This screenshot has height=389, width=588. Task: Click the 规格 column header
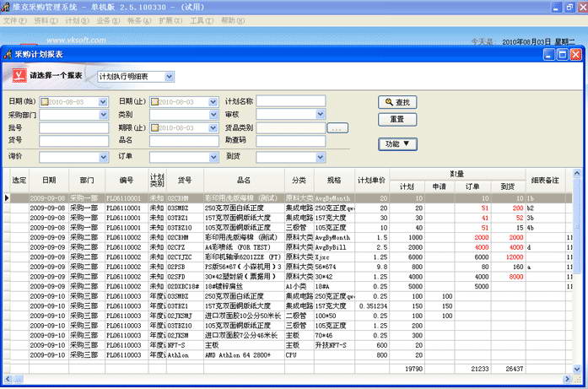click(x=335, y=181)
